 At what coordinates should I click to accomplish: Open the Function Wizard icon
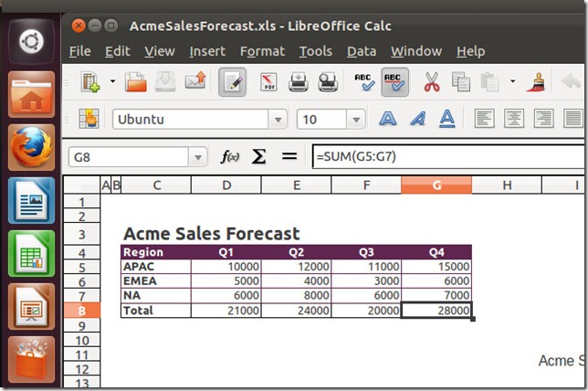230,156
